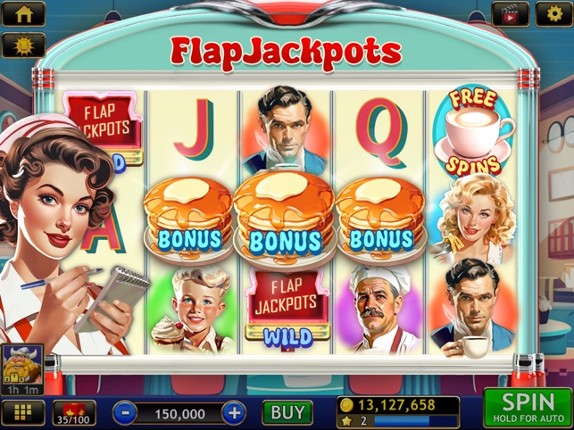Click the green BUY button

(287, 413)
